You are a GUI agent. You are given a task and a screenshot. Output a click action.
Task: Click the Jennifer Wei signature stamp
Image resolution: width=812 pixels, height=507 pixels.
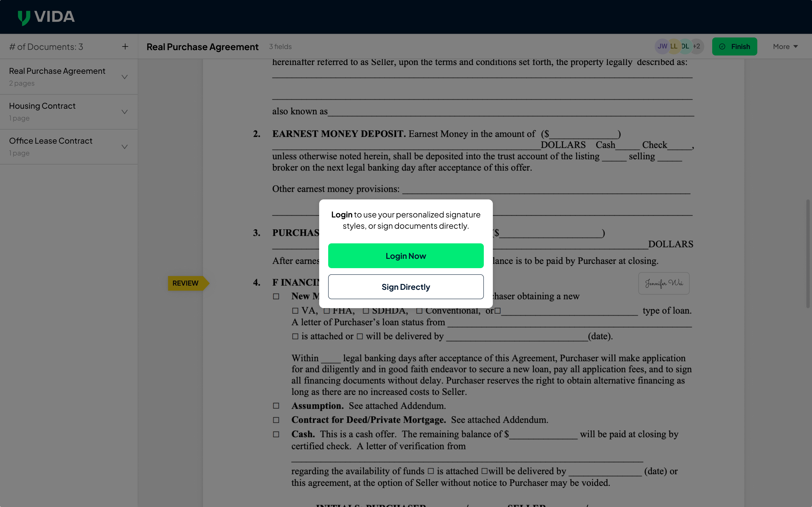point(663,283)
